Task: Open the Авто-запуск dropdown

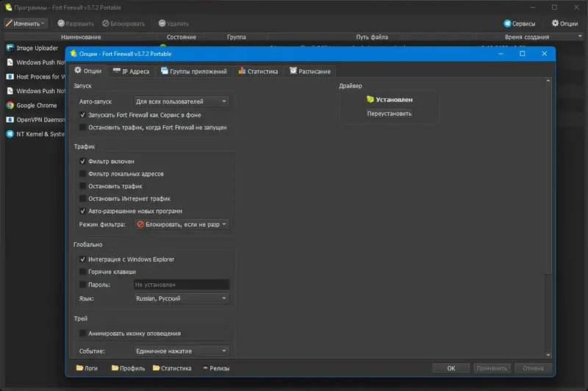Action: click(182, 101)
